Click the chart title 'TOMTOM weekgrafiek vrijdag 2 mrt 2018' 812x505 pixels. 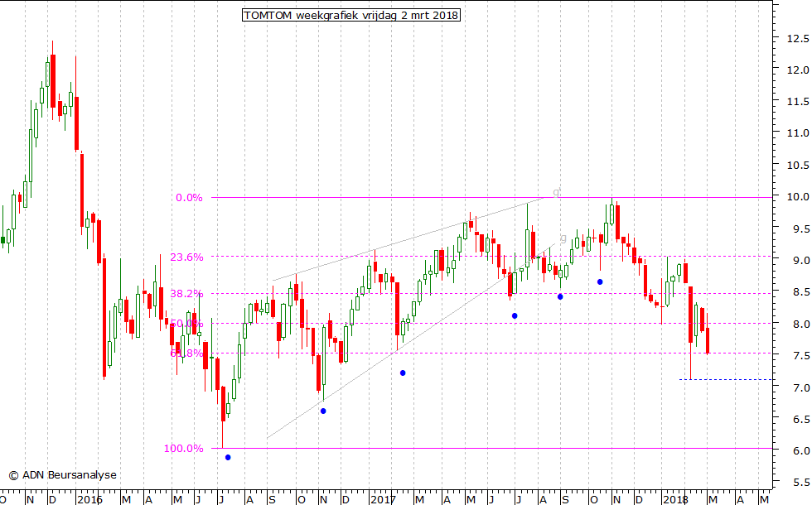351,15
